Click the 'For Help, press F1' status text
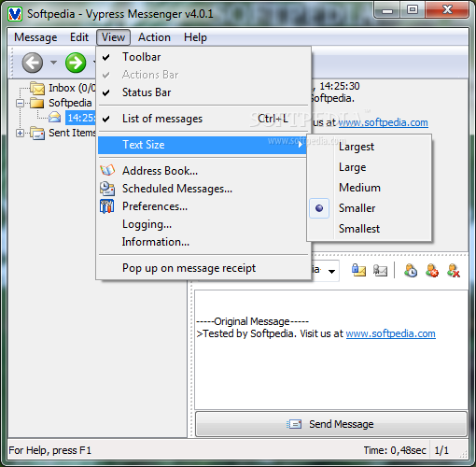 coord(50,450)
